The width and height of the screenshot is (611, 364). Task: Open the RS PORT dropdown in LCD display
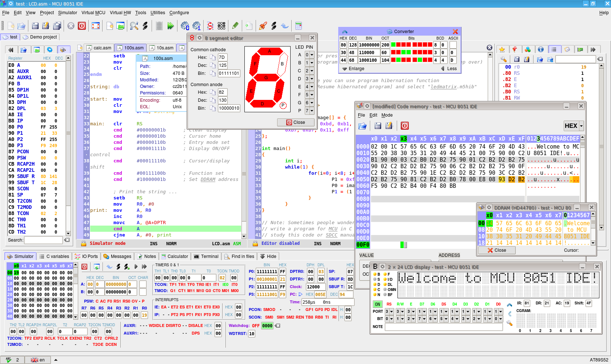(389, 311)
